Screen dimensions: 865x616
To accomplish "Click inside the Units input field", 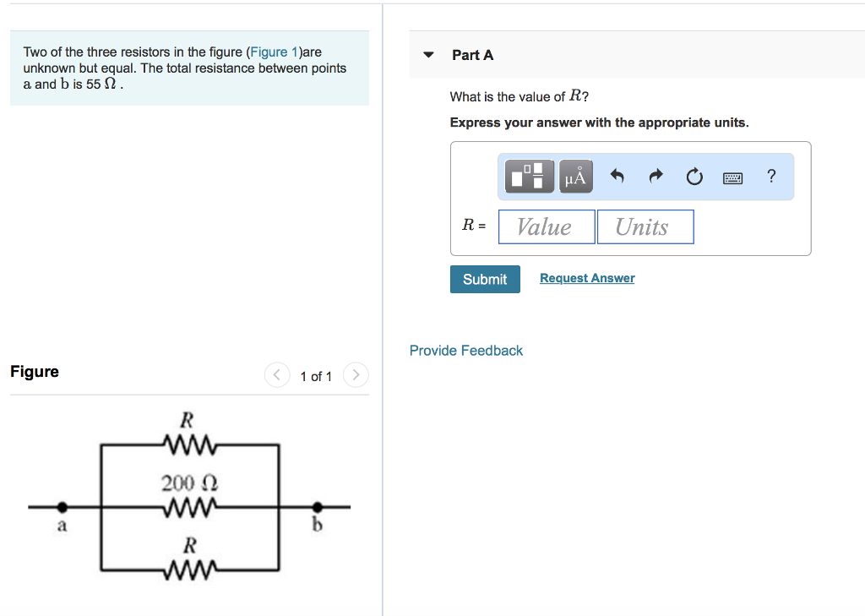I will point(645,226).
